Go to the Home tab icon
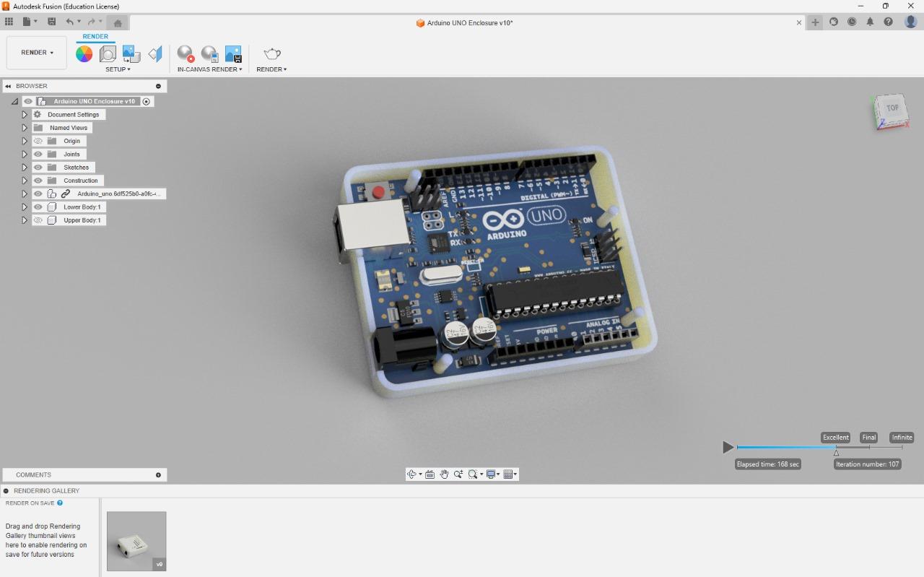The width and height of the screenshot is (924, 577). [x=118, y=23]
